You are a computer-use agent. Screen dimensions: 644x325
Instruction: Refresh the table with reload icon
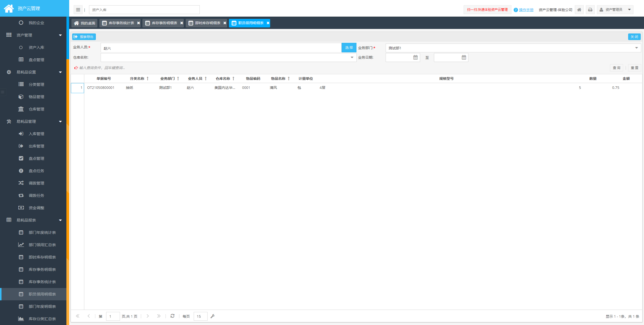click(172, 316)
